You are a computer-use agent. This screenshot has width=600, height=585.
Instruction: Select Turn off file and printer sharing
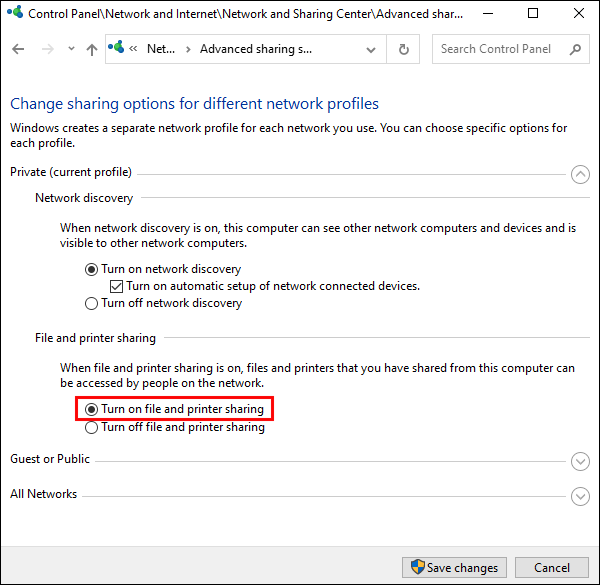tap(175, 427)
